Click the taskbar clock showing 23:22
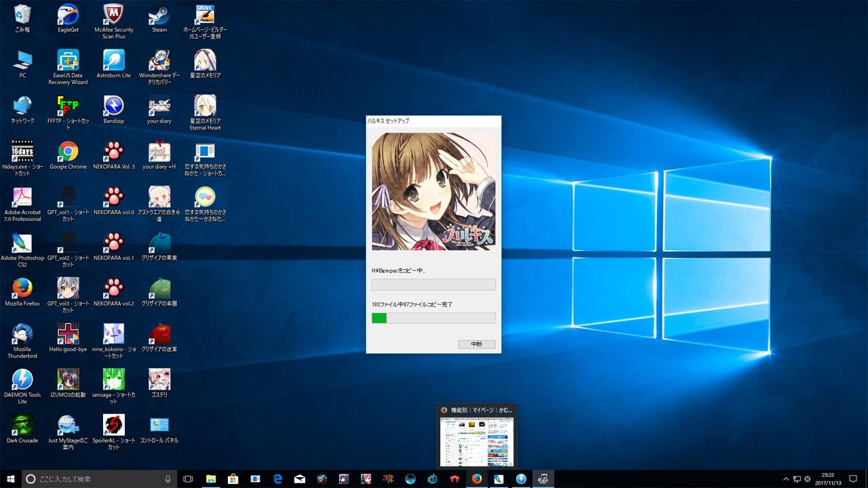Image resolution: width=868 pixels, height=488 pixels. point(828,479)
